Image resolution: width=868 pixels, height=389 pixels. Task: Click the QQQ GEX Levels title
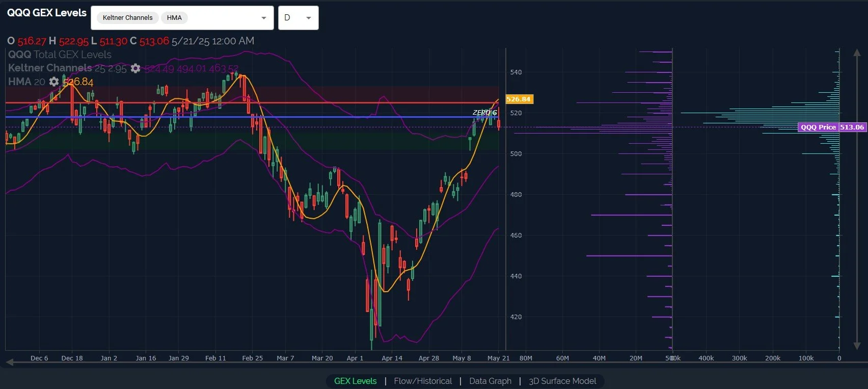tap(47, 13)
